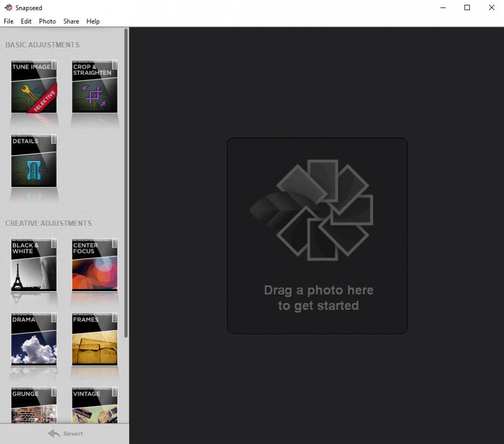
Task: Open the Frames filter tile
Action: coord(94,339)
